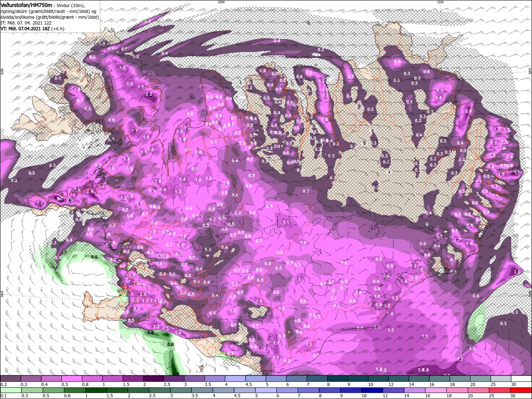Select the light pink swatch at 16 in lower scale
The height and width of the screenshot is (399, 532).
[x=436, y=390]
